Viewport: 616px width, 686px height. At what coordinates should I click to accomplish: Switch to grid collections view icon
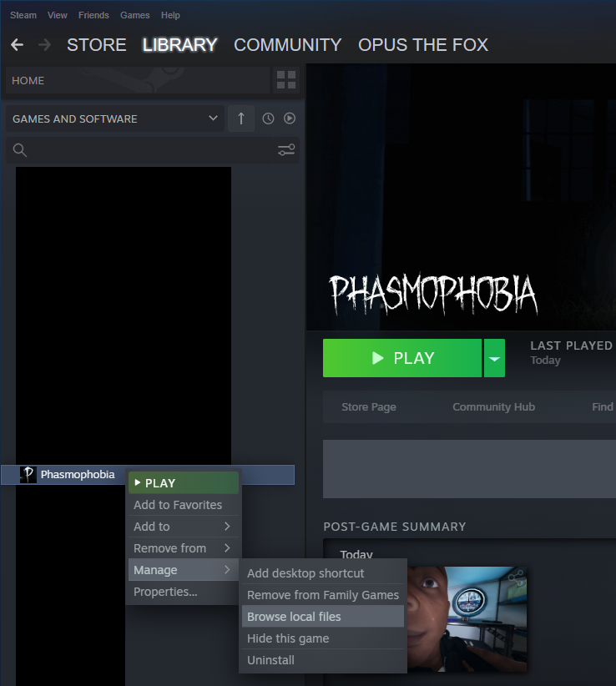point(286,80)
